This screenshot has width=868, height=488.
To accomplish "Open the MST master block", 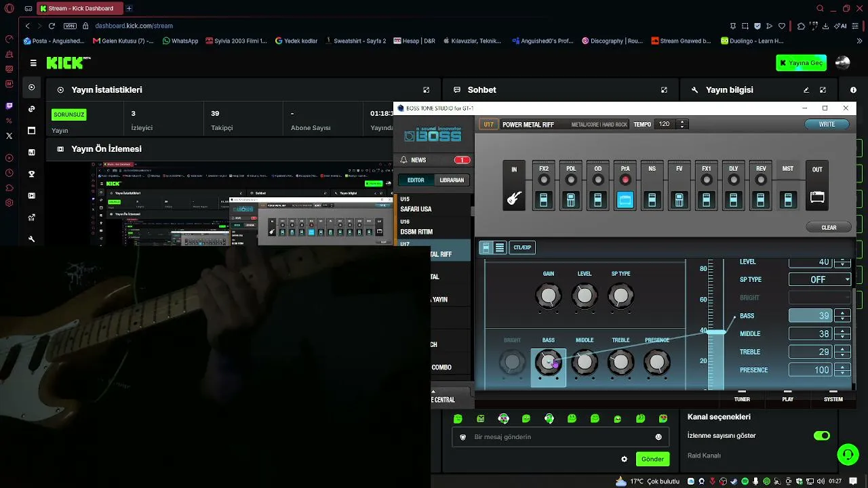I will pyautogui.click(x=788, y=186).
